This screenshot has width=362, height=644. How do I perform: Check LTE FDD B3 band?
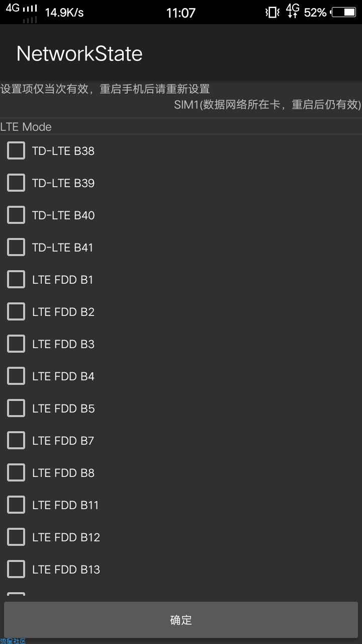click(16, 344)
